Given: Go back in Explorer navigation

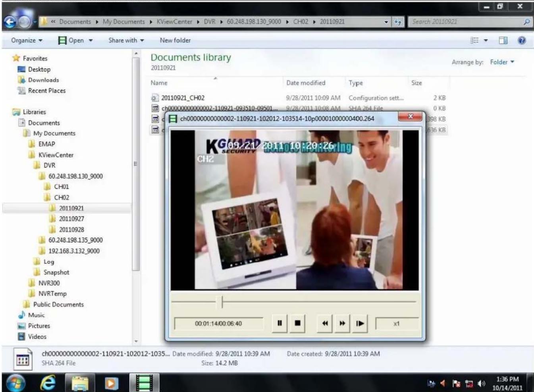Looking at the screenshot, I should click(10, 22).
